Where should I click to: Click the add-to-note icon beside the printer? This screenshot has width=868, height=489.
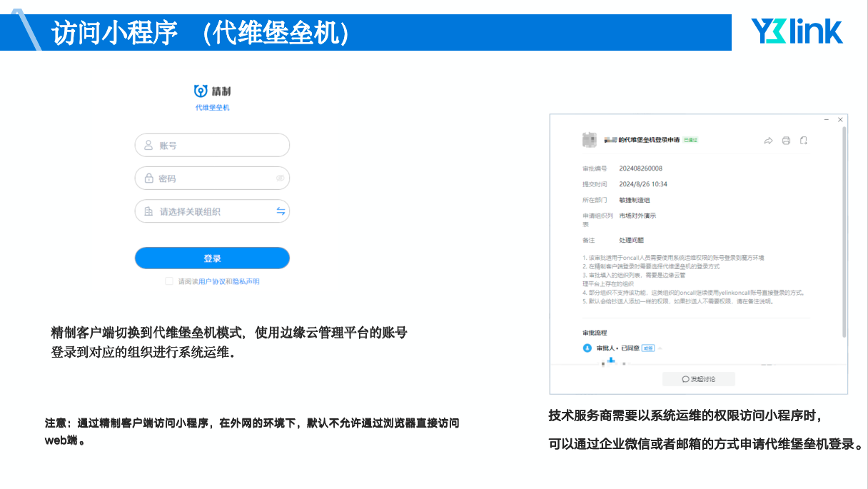[804, 141]
